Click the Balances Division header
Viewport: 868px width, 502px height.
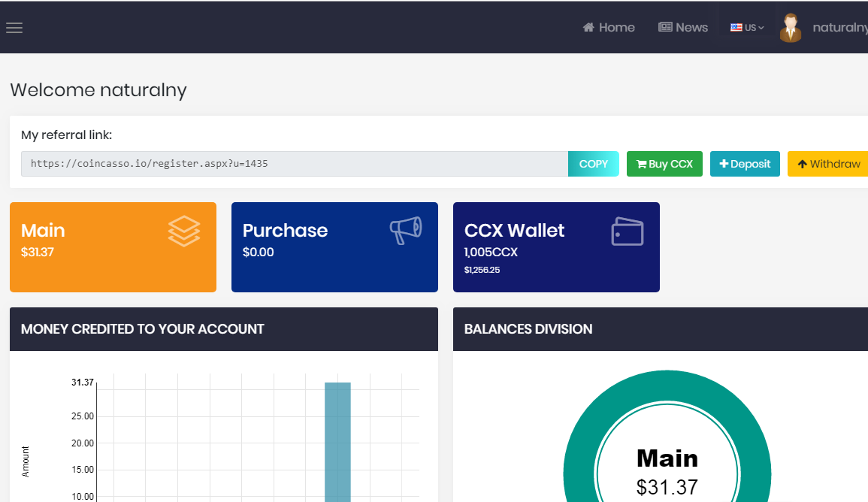[661, 328]
